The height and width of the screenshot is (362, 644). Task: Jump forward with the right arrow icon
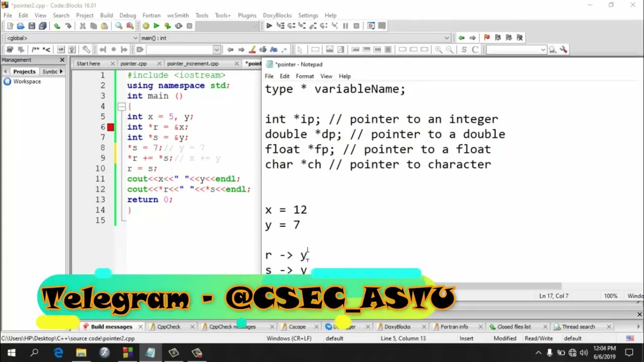(472, 38)
